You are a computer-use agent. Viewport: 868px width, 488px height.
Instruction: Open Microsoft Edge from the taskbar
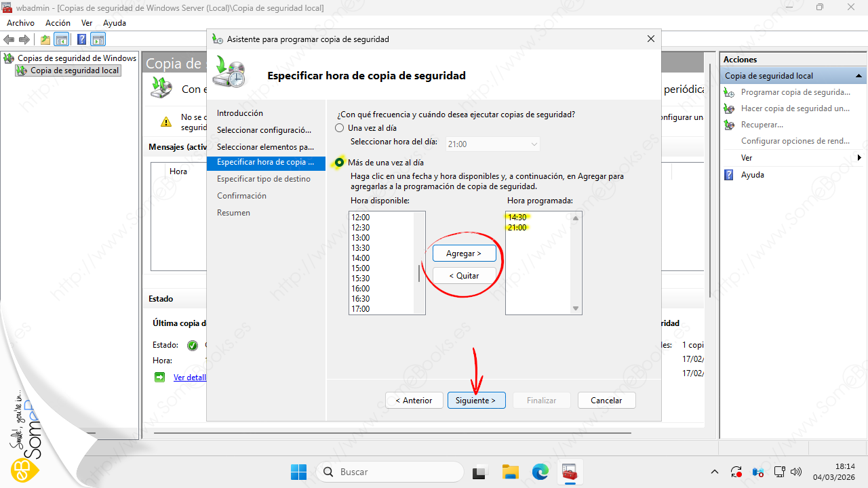point(540,472)
